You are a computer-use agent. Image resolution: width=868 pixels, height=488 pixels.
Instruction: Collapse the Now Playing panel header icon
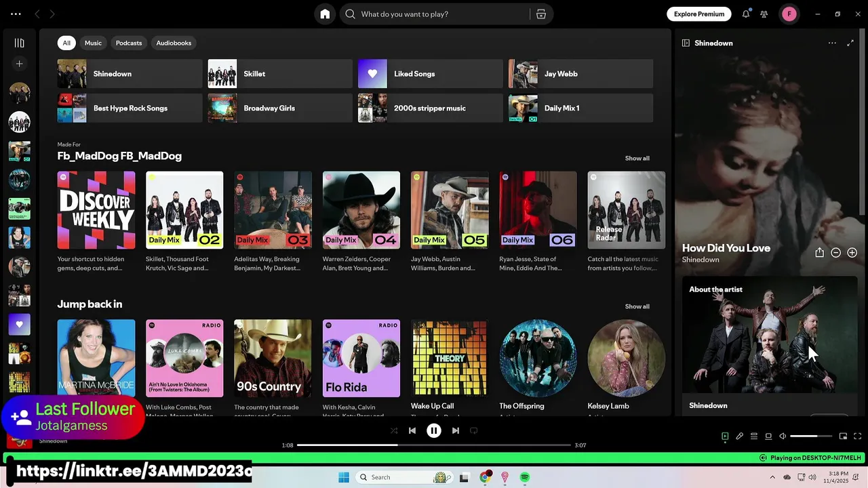(x=686, y=43)
